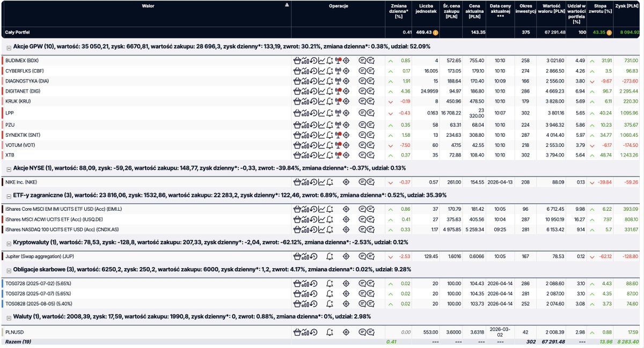This screenshot has height=348, width=644.
Task: Click PLNUSD price date 2026-03-02
Action: (x=500, y=332)
